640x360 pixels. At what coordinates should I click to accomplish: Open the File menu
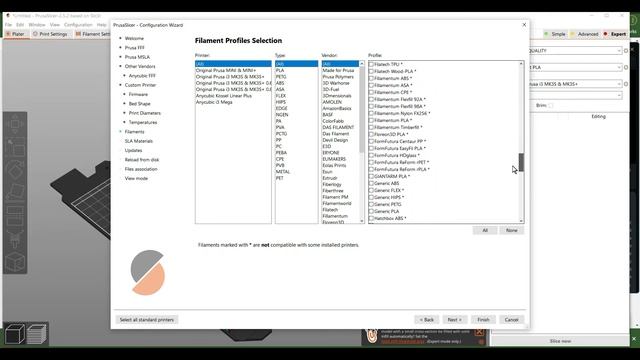point(8,25)
